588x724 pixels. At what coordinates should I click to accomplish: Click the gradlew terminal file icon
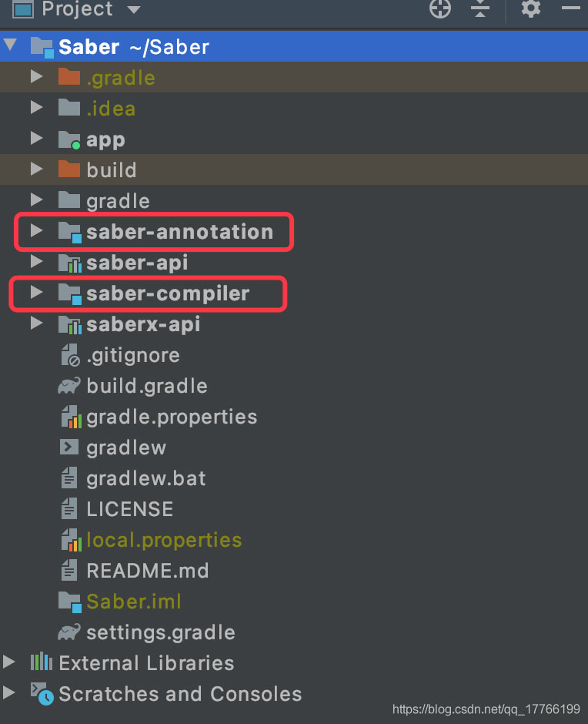pyautogui.click(x=69, y=447)
